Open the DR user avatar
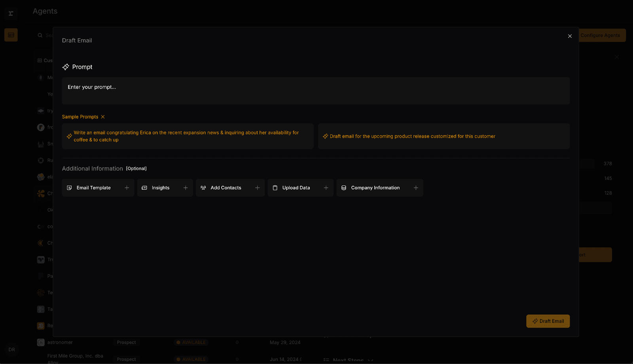Viewport: 633px width, 364px height. [x=12, y=350]
